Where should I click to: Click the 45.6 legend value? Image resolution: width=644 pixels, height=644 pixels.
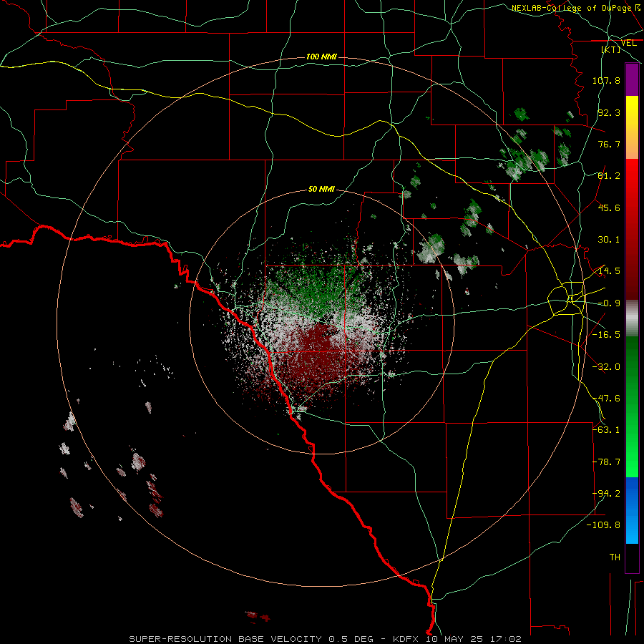[609, 208]
